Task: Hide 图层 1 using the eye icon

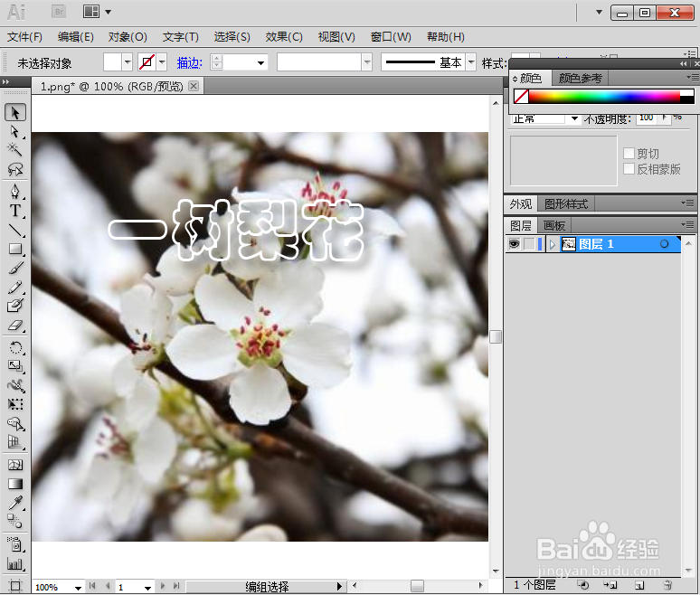Action: pyautogui.click(x=515, y=244)
